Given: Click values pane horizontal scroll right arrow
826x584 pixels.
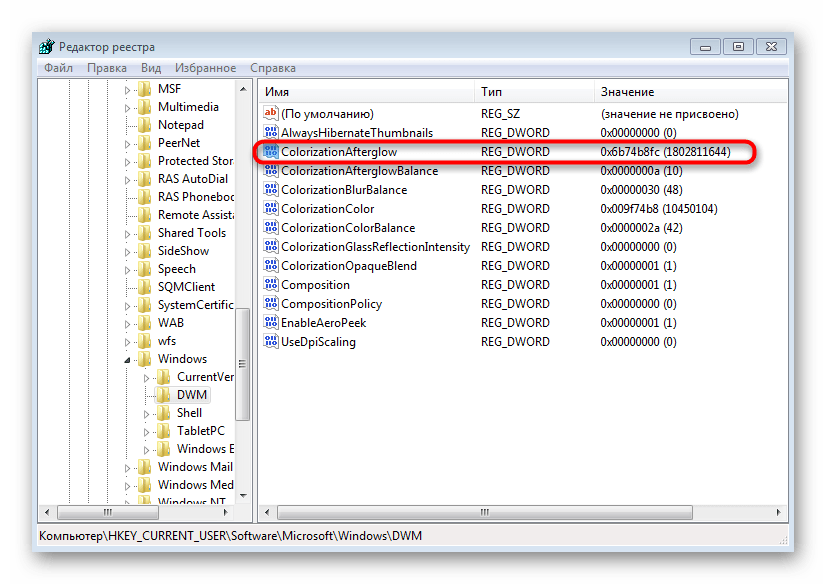Looking at the screenshot, I should (x=779, y=512).
